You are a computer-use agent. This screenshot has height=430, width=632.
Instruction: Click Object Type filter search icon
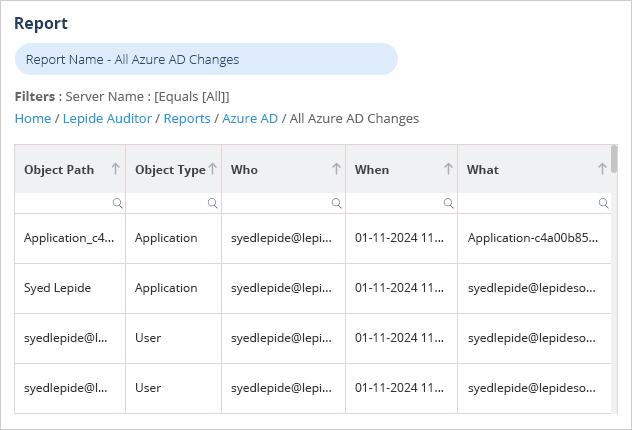(212, 203)
